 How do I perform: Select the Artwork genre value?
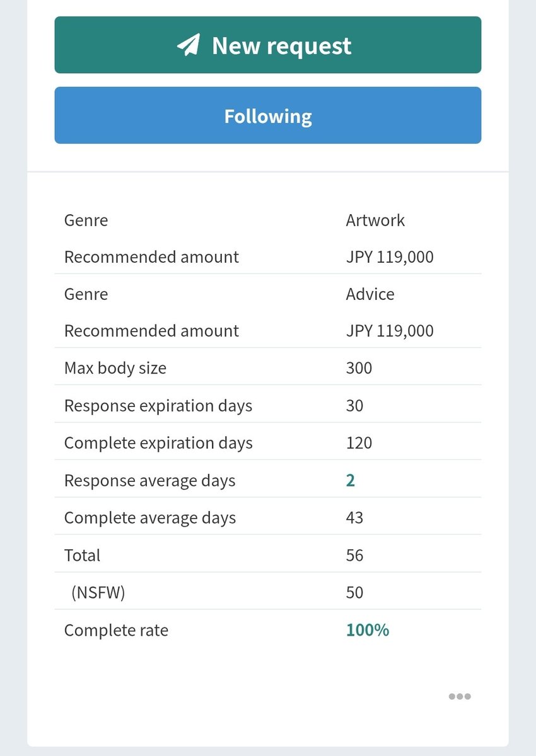[375, 220]
